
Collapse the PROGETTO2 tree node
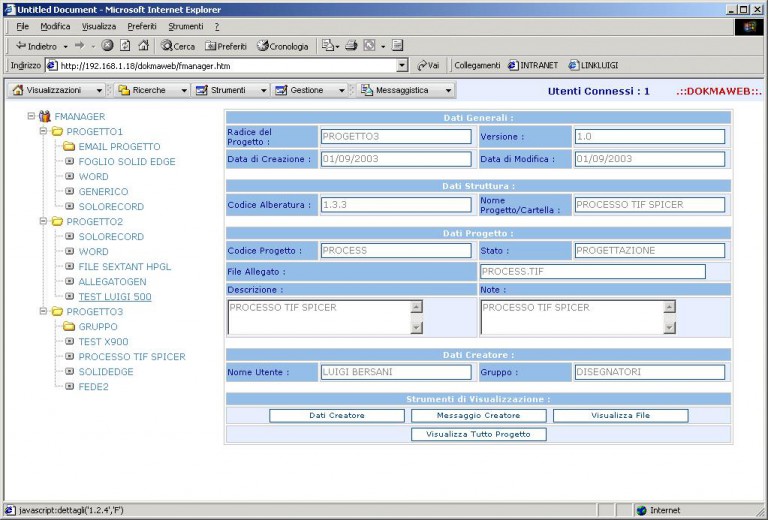[43, 221]
